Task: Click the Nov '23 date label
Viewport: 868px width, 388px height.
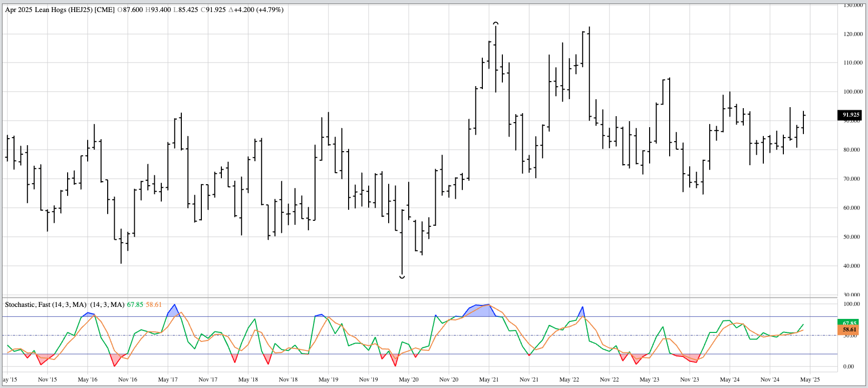Action: point(689,379)
